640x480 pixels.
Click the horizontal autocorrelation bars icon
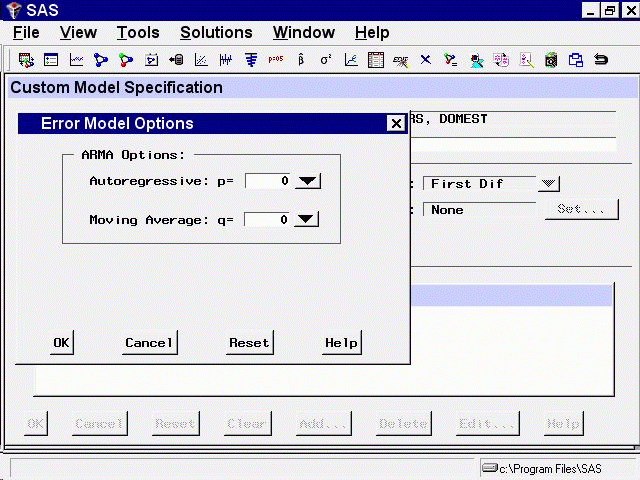[x=251, y=60]
